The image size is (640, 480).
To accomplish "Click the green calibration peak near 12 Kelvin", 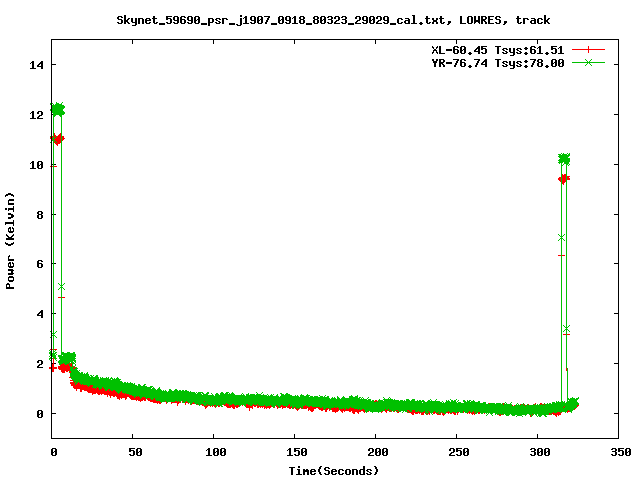I will 58,109.
